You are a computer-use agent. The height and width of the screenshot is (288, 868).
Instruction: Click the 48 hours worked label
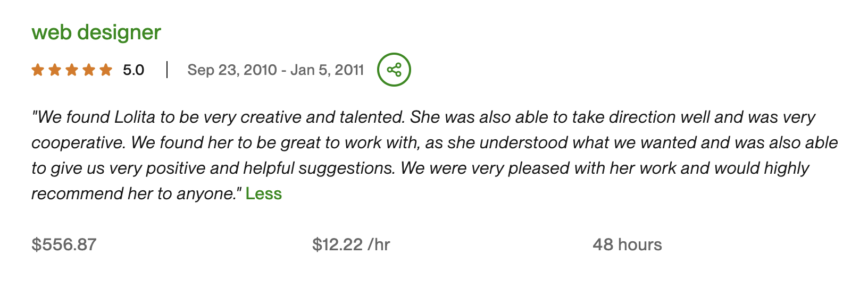click(627, 244)
